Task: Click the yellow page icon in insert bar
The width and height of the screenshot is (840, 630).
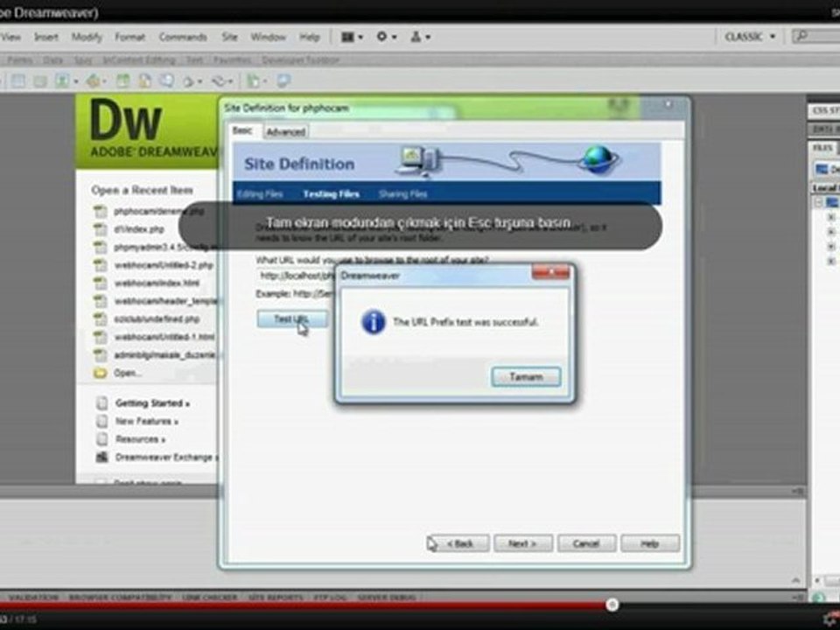Action: click(144, 80)
